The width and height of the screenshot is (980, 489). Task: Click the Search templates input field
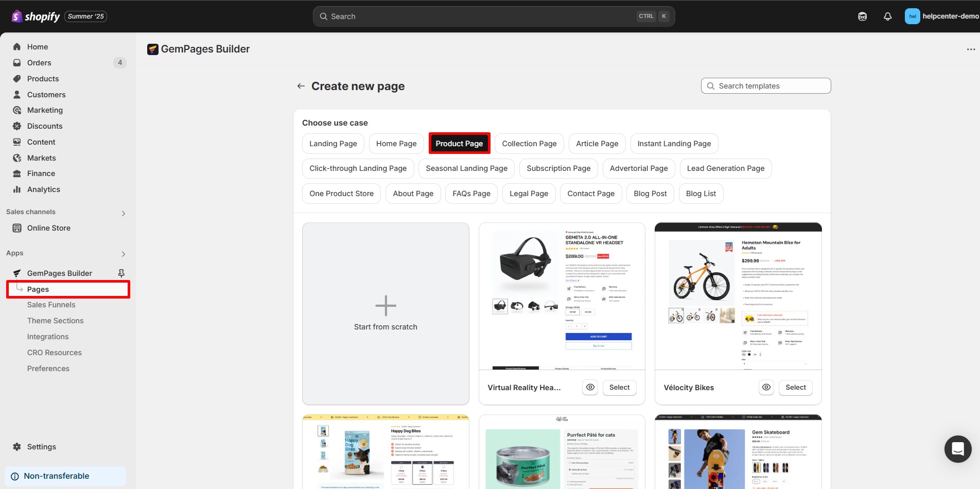tap(765, 85)
